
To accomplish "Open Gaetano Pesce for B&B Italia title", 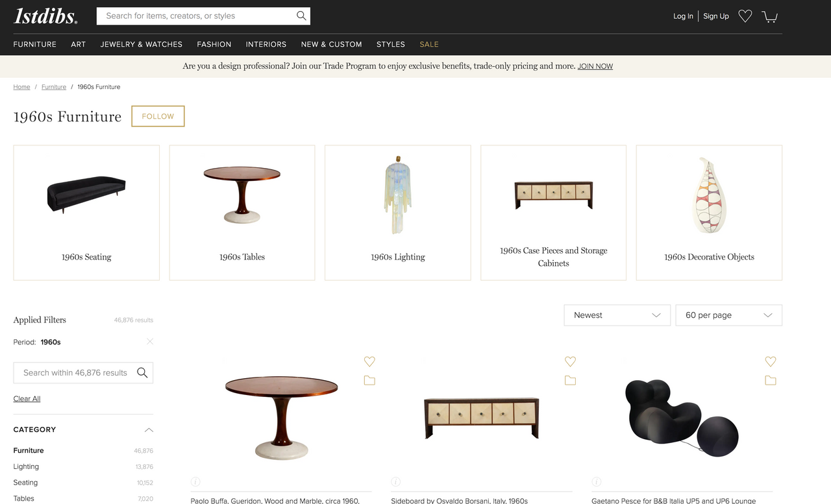I will [x=674, y=500].
